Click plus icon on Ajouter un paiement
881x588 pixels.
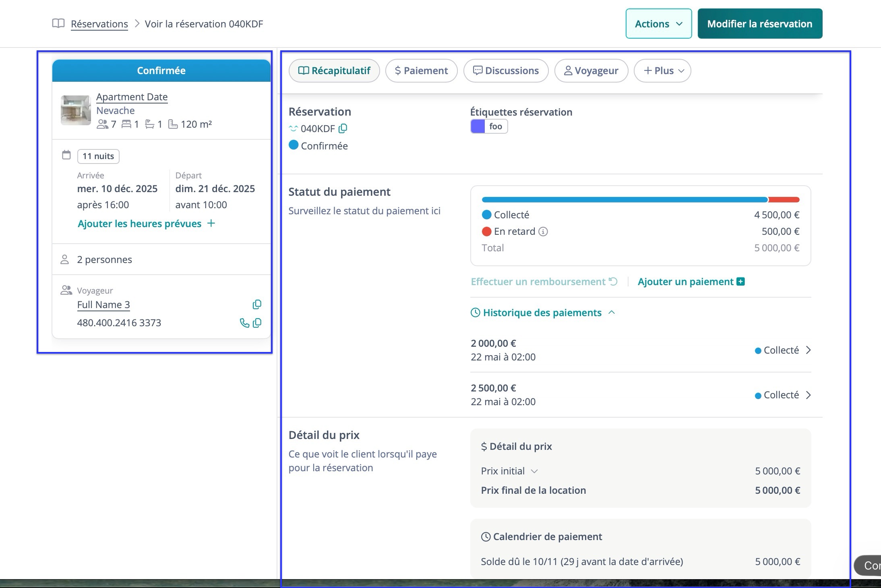tap(740, 282)
